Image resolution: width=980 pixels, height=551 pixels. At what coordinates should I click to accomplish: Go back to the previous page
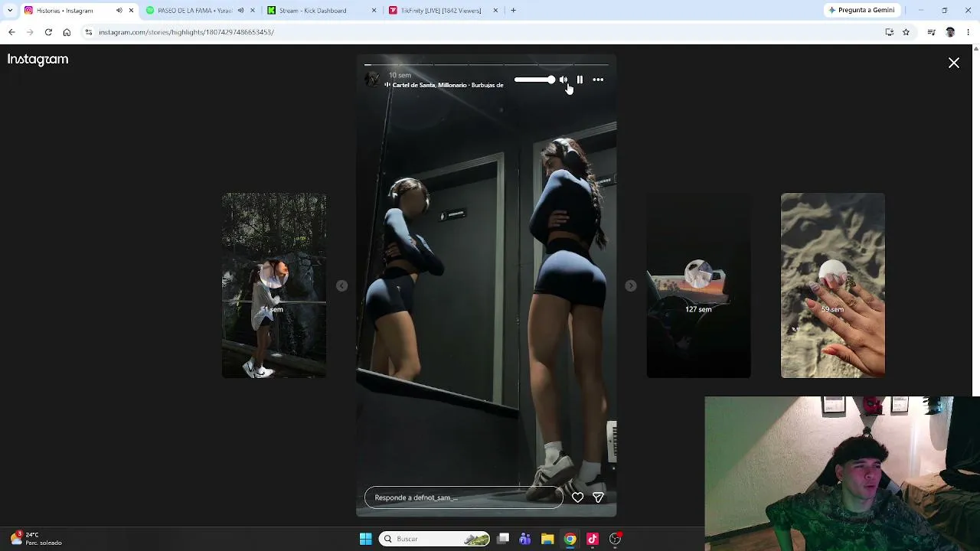[11, 32]
